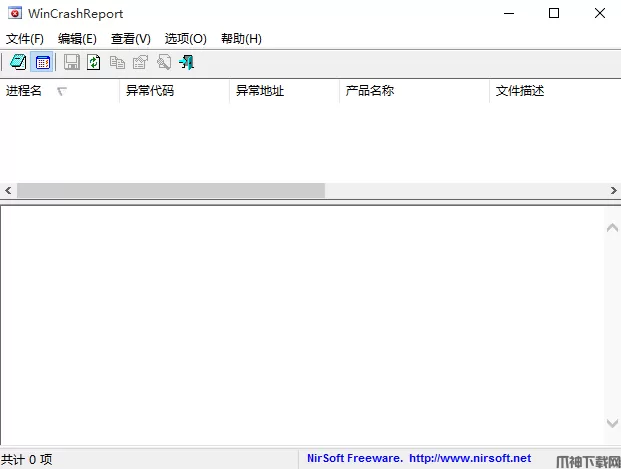Image resolution: width=621 pixels, height=469 pixels.
Task: Close the WinCrashReport window
Action: click(600, 13)
